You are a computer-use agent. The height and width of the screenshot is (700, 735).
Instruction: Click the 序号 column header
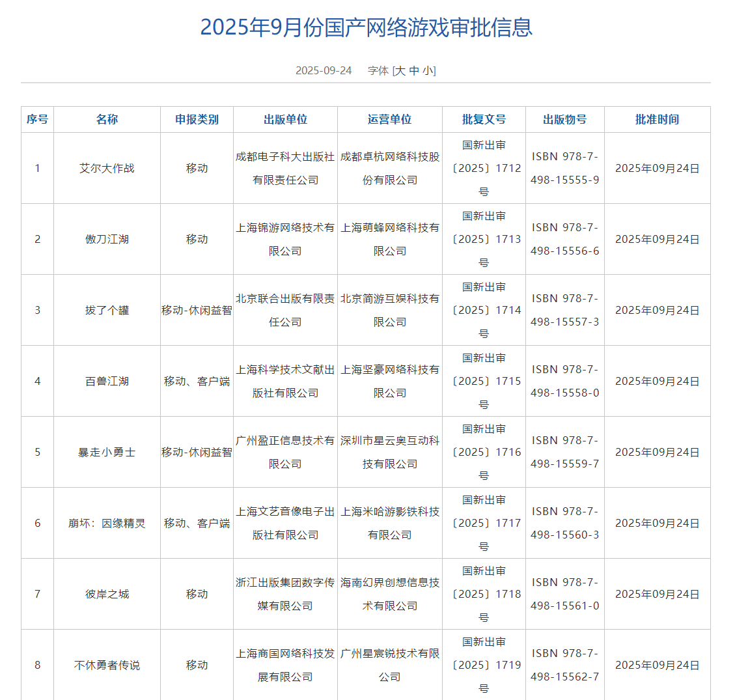click(x=37, y=119)
